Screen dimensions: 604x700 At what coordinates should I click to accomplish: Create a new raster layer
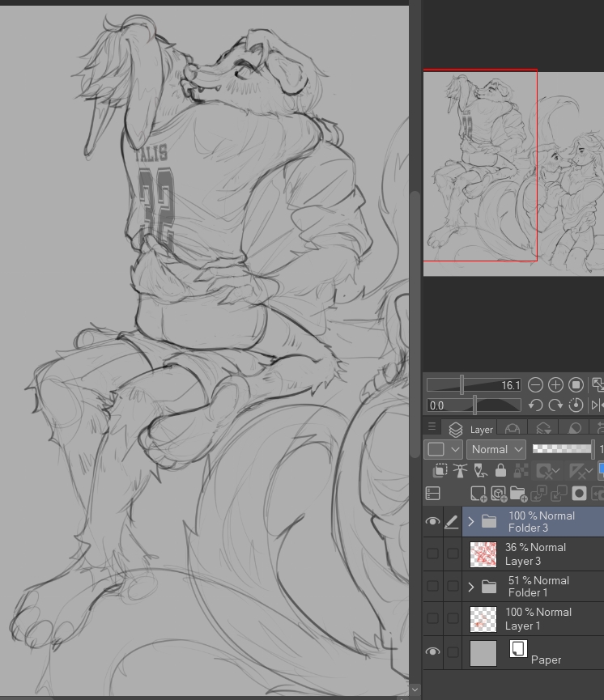click(479, 494)
